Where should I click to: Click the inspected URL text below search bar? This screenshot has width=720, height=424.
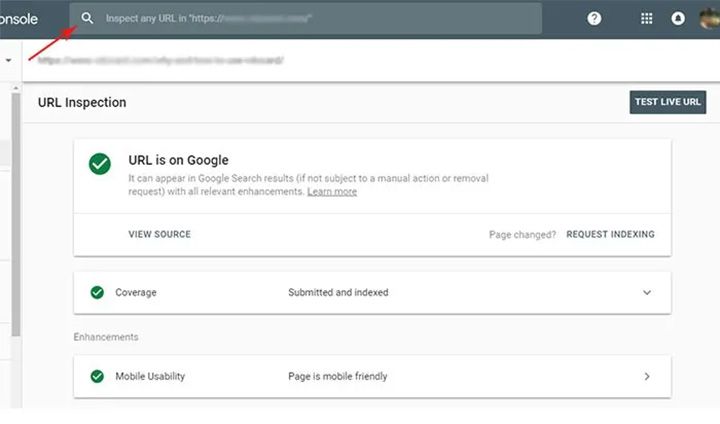[160, 60]
